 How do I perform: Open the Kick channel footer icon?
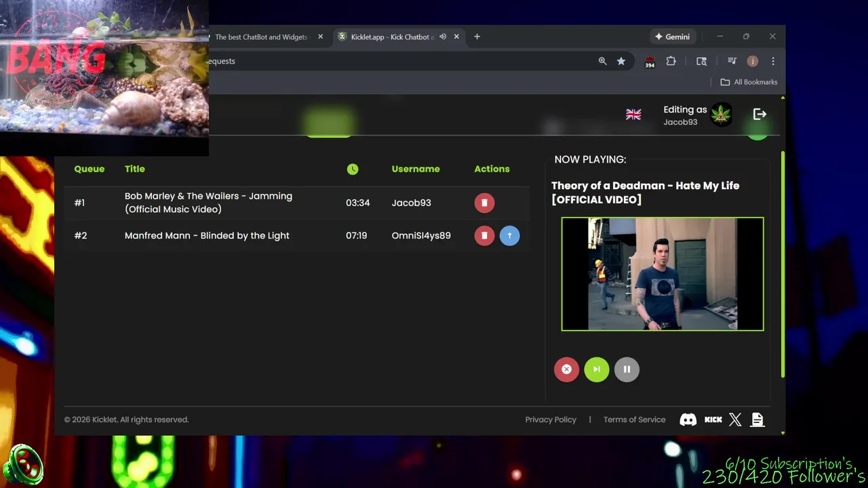pyautogui.click(x=713, y=420)
